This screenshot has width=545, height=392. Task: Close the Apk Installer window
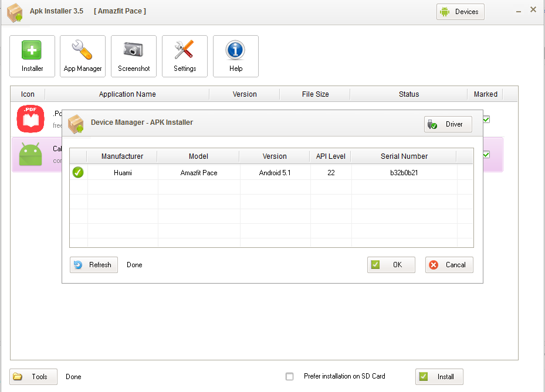[533, 10]
